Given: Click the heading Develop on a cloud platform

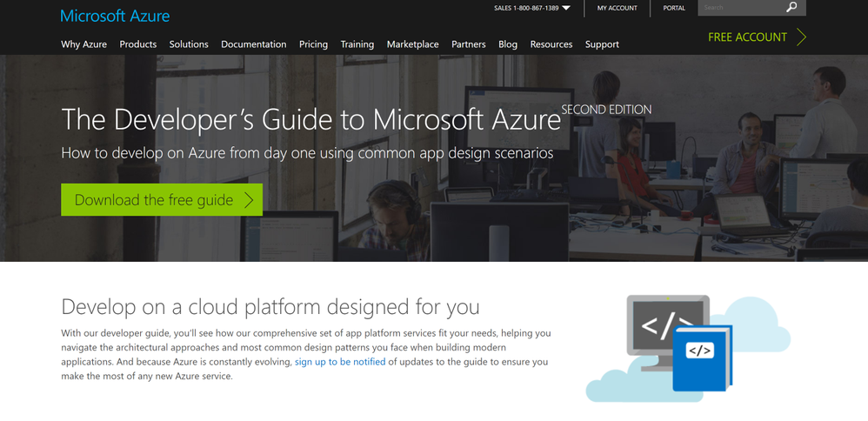Looking at the screenshot, I should pos(270,306).
